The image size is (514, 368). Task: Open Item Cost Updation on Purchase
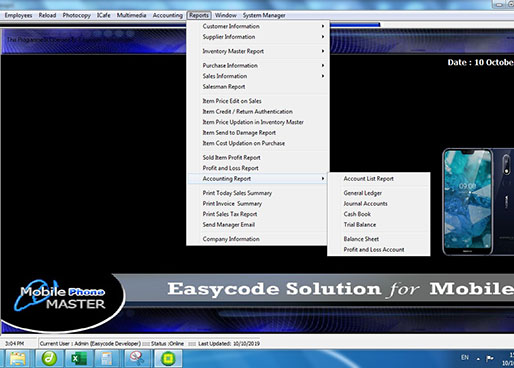[x=258, y=143]
